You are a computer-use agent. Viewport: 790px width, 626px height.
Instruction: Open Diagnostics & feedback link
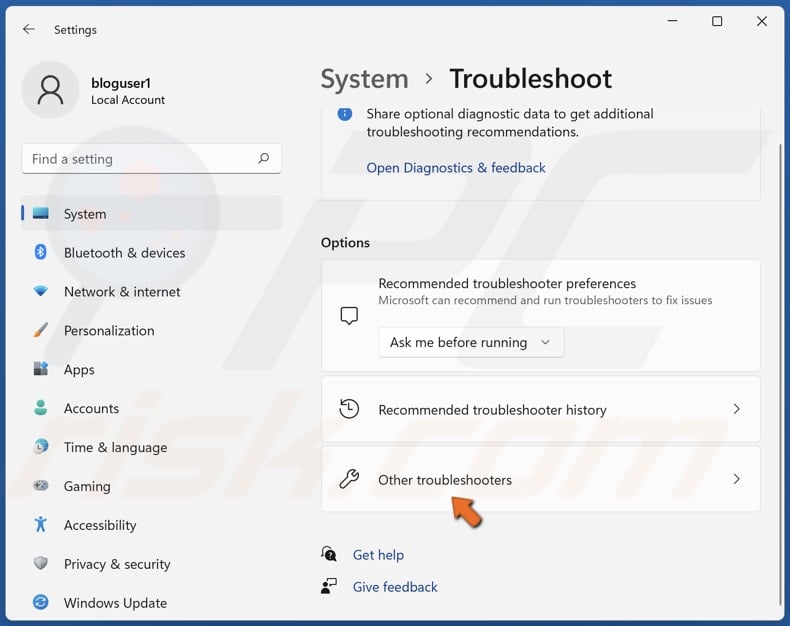455,168
